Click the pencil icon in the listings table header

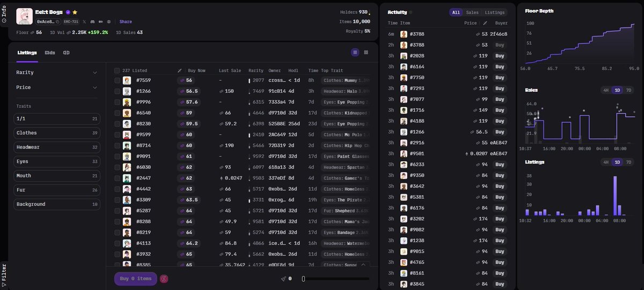click(180, 71)
